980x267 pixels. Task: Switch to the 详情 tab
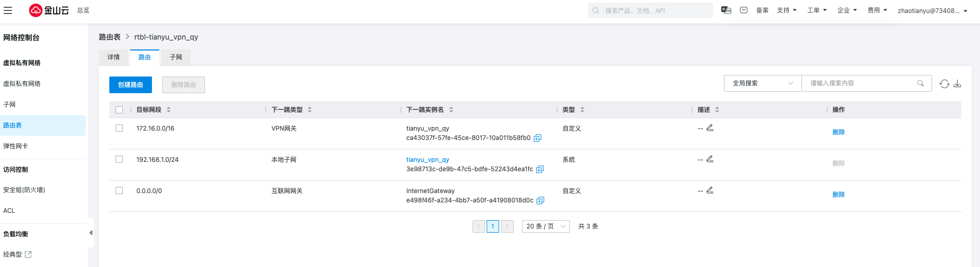click(x=113, y=57)
